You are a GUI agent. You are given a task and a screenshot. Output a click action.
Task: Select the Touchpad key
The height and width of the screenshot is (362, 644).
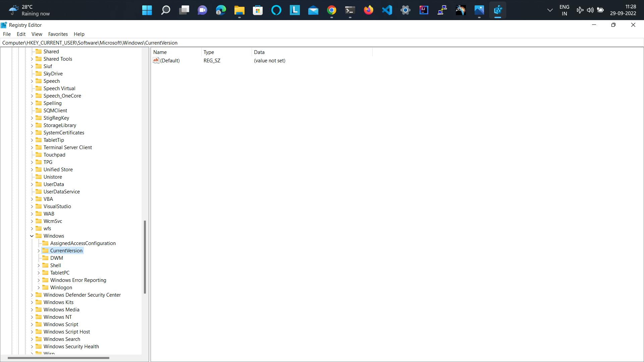coord(54,155)
